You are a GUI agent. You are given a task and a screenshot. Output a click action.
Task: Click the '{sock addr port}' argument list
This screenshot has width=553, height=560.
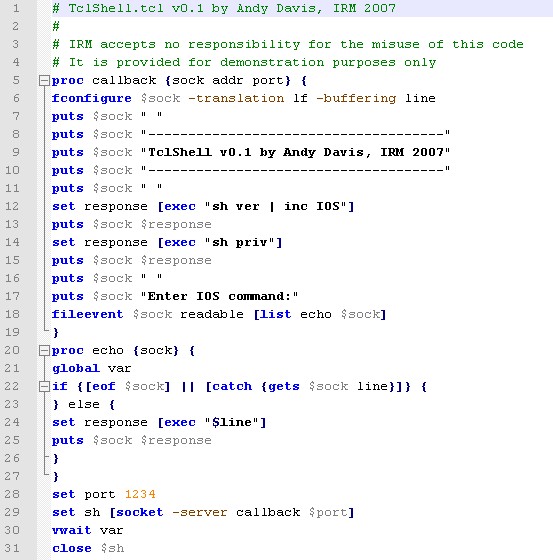coord(228,81)
